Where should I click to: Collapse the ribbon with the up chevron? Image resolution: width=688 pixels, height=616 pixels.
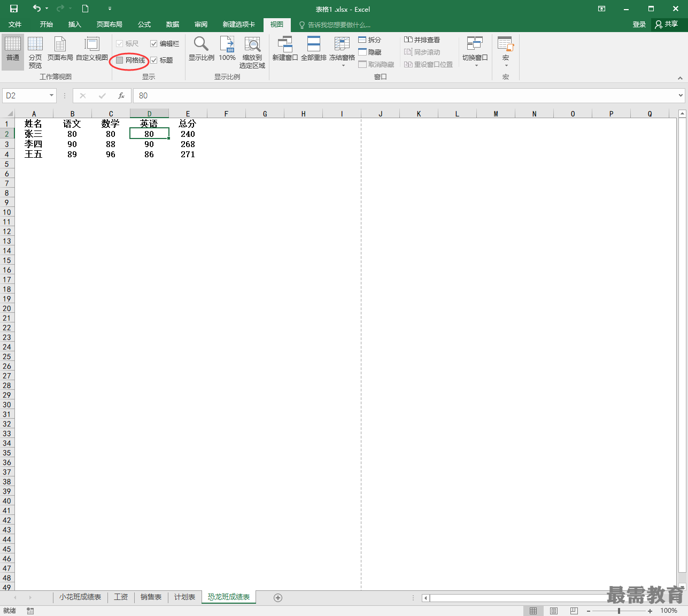tap(680, 78)
